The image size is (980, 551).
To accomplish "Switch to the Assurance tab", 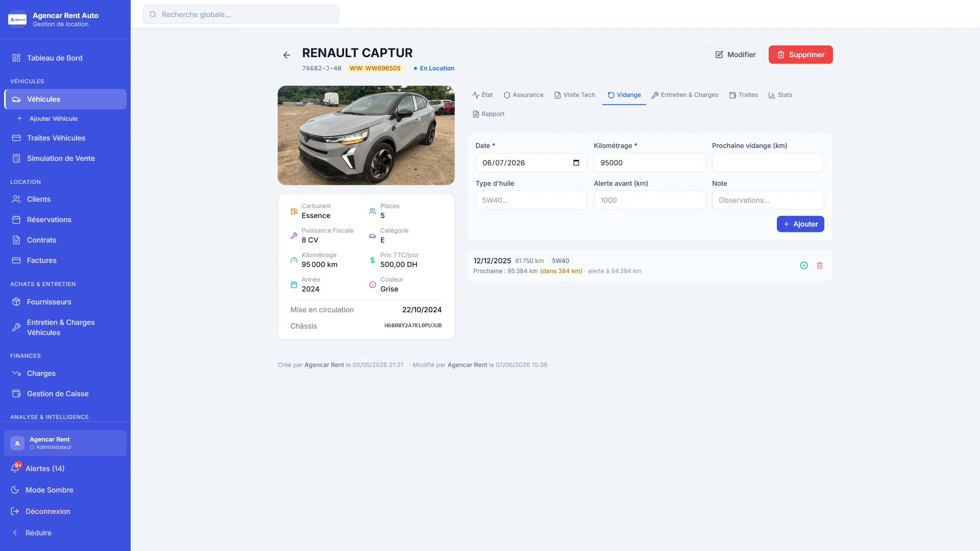I will pos(523,95).
